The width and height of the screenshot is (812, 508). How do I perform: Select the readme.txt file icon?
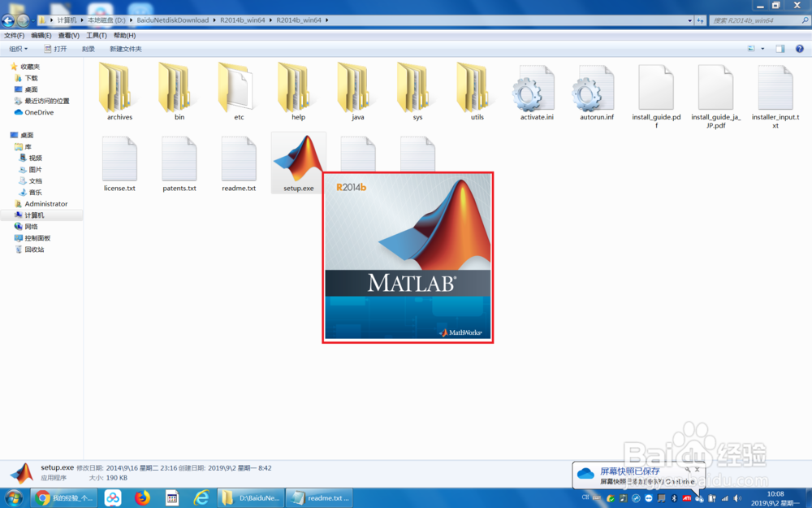coord(239,158)
